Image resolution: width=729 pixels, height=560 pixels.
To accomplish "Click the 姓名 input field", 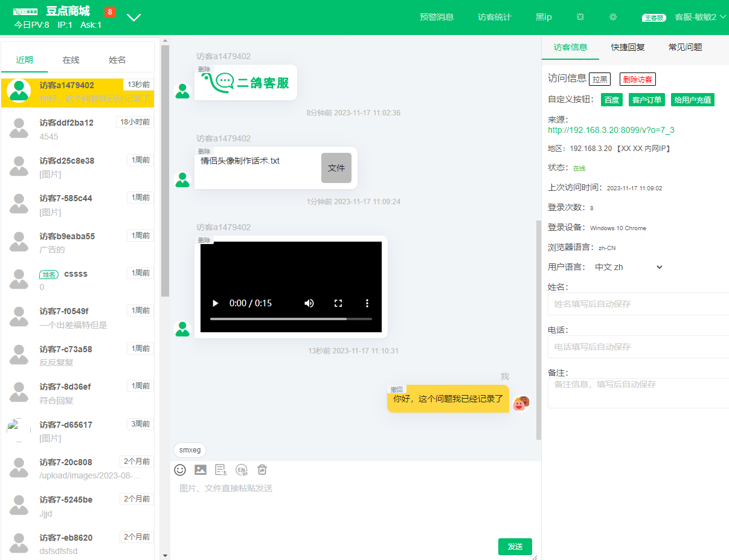I will click(638, 304).
